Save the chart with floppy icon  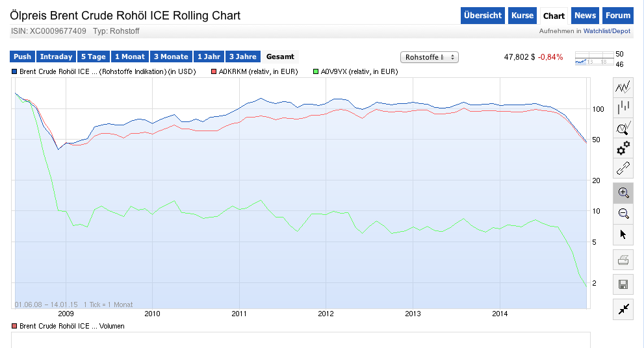click(x=623, y=284)
